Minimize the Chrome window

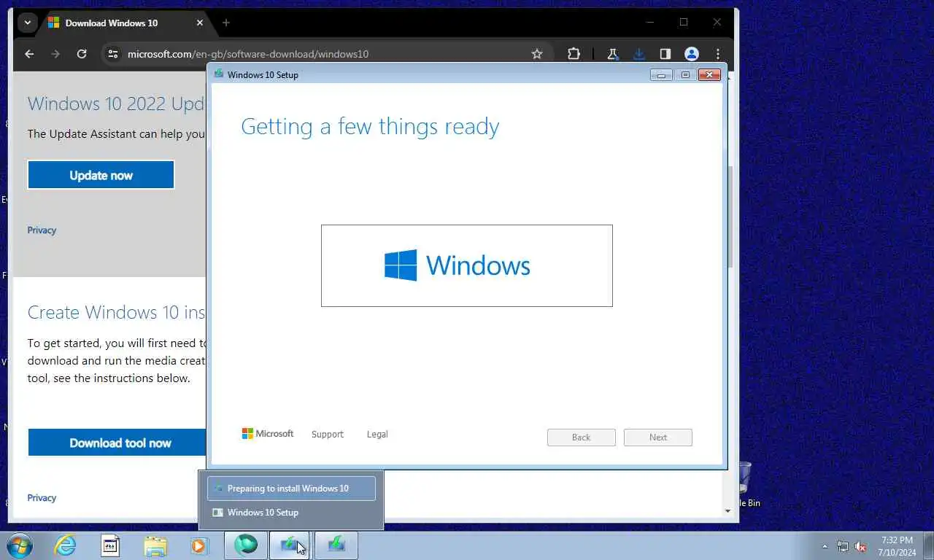click(650, 23)
